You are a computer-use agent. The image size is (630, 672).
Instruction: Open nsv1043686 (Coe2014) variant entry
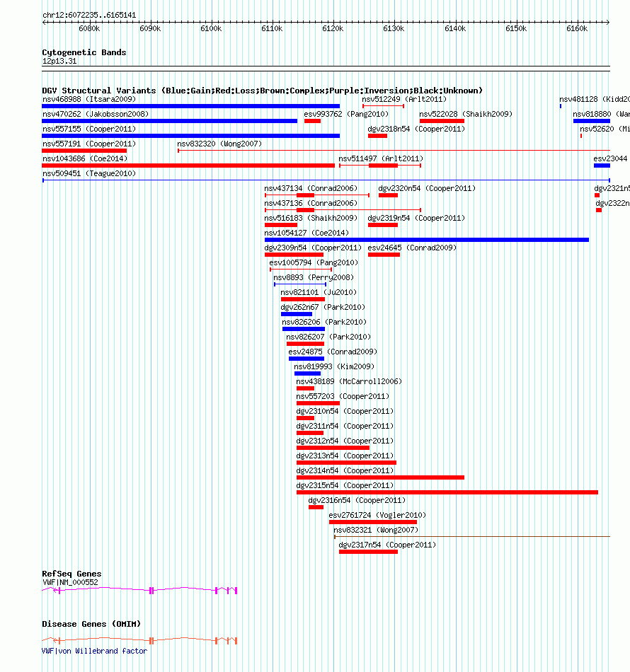click(85, 158)
